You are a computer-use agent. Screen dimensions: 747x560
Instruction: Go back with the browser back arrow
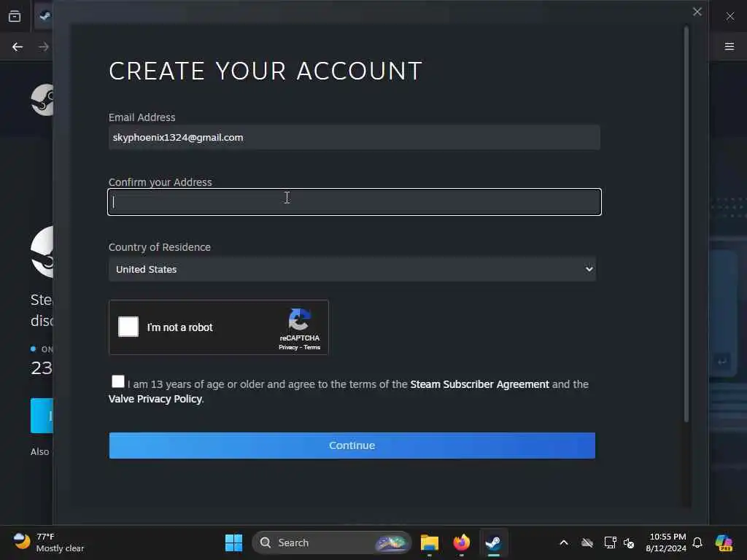click(x=18, y=47)
